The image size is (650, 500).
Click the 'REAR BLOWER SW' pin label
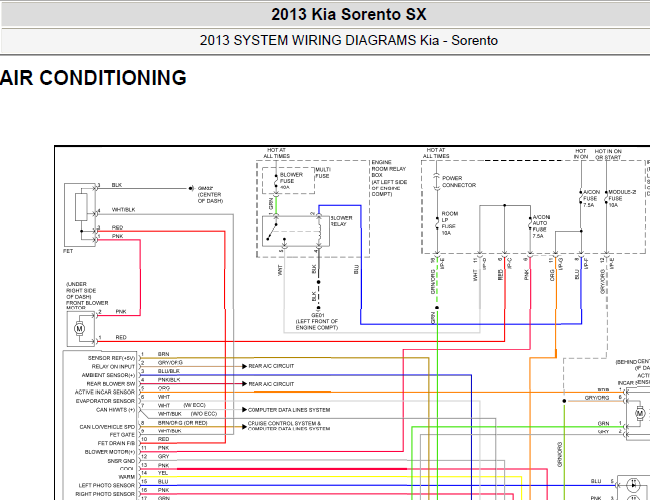[111, 384]
